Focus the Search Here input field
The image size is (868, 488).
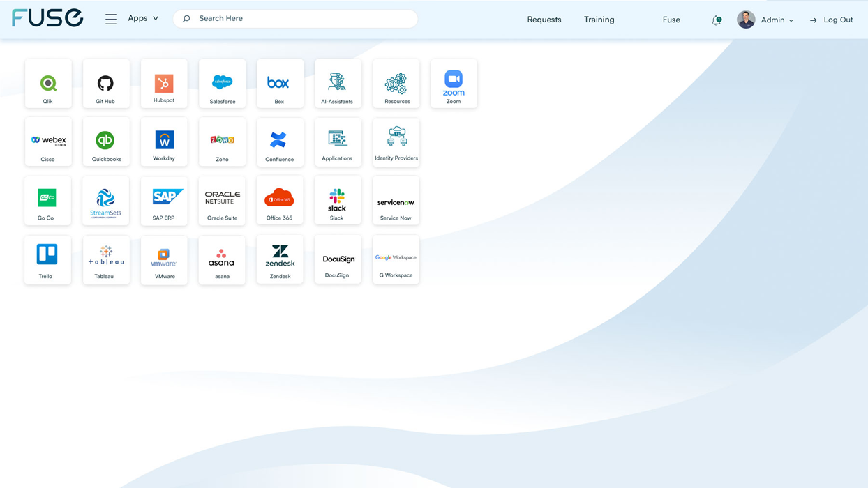[x=295, y=19]
